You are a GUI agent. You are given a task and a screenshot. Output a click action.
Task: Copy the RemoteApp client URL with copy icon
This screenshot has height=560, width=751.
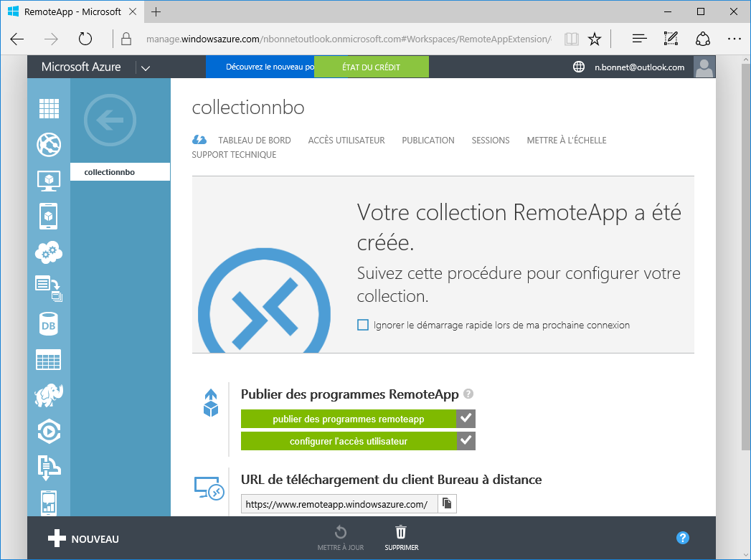point(447,504)
